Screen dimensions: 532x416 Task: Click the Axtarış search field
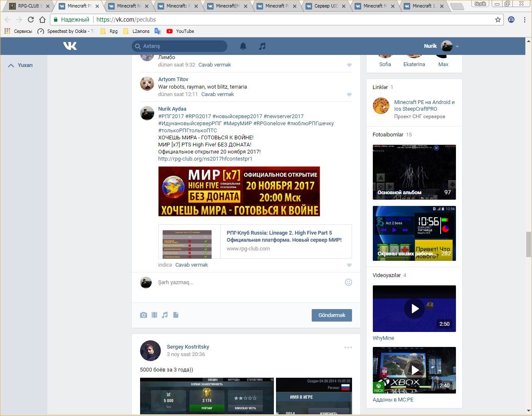click(180, 46)
